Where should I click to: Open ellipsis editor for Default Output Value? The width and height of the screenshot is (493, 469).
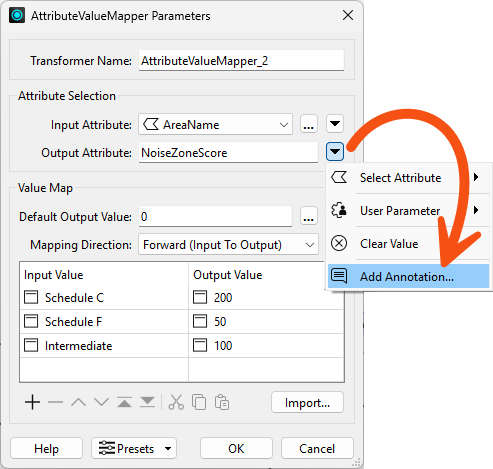pos(309,216)
